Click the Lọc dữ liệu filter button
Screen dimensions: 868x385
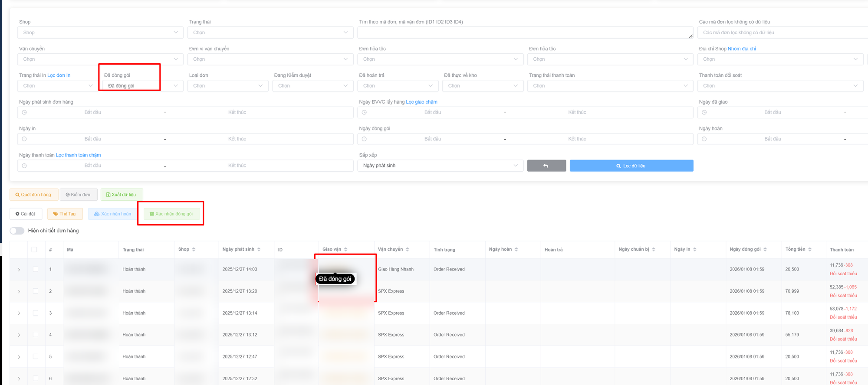coord(631,166)
